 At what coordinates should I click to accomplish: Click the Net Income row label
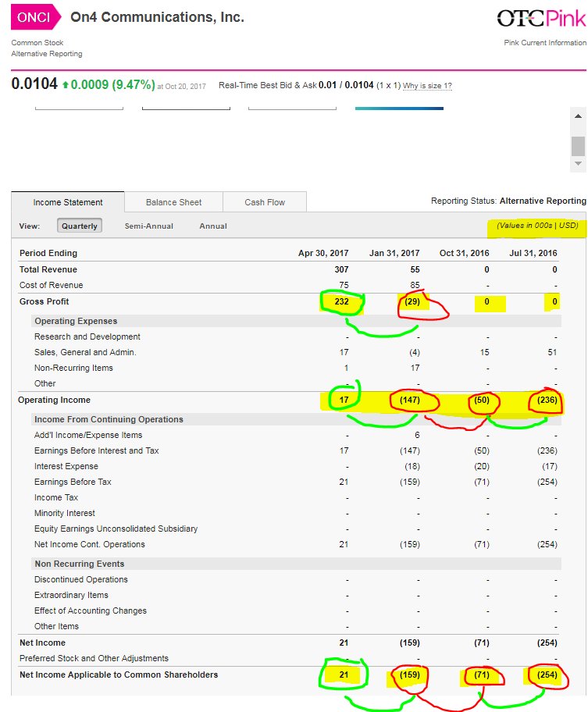coord(42,643)
